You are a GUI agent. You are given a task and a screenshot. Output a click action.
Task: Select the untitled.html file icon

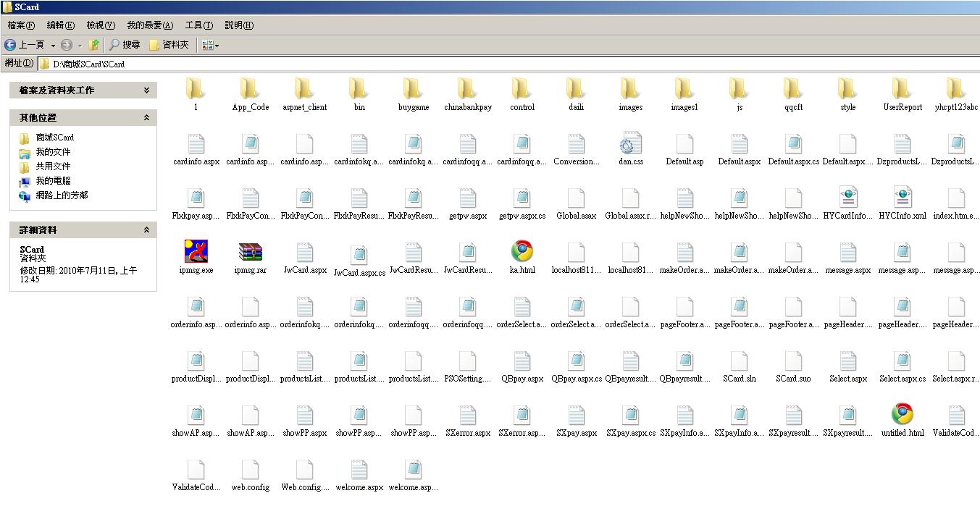pos(902,415)
